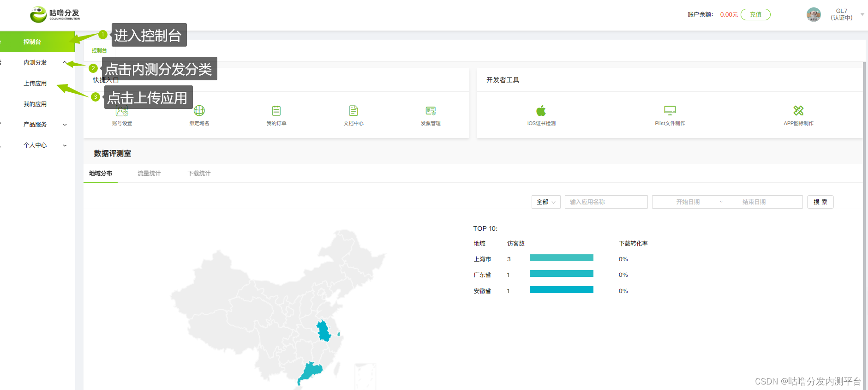Screen dimensions: 868x390
Task: Click 广东省 in the TOP 10 list
Action: [x=482, y=275]
